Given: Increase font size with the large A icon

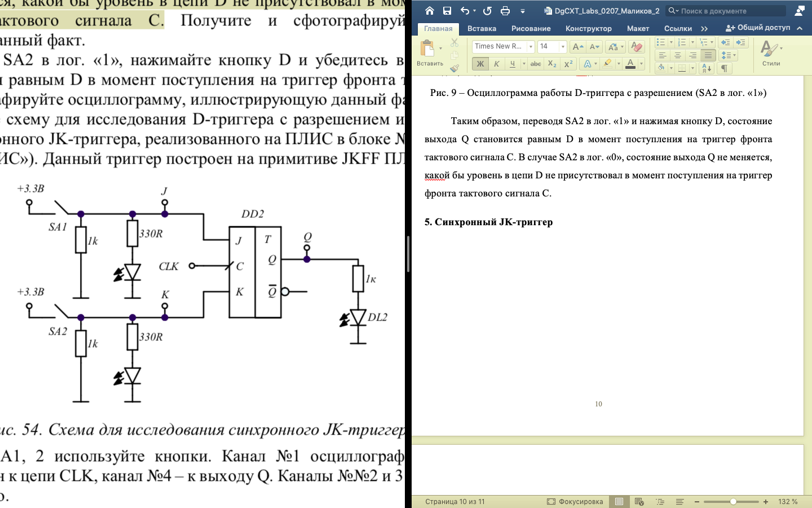Looking at the screenshot, I should (578, 47).
